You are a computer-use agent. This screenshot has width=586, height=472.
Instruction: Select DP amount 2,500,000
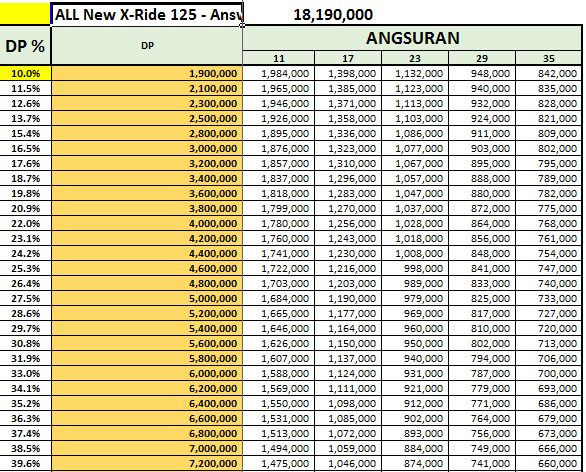click(147, 118)
